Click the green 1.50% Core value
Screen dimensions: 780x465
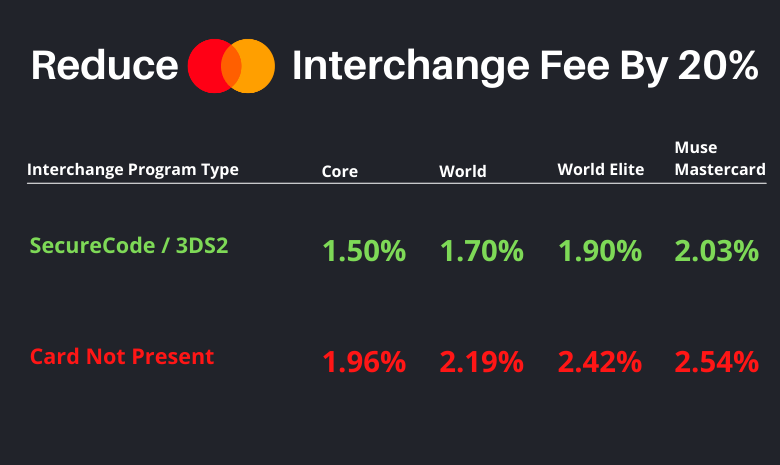click(x=364, y=251)
